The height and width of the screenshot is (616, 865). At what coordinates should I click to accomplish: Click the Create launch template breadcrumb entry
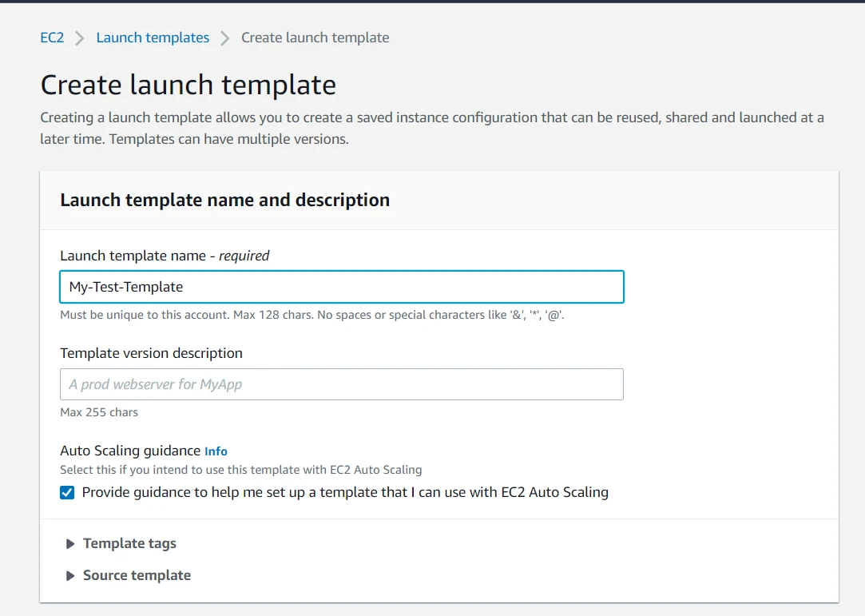point(315,37)
